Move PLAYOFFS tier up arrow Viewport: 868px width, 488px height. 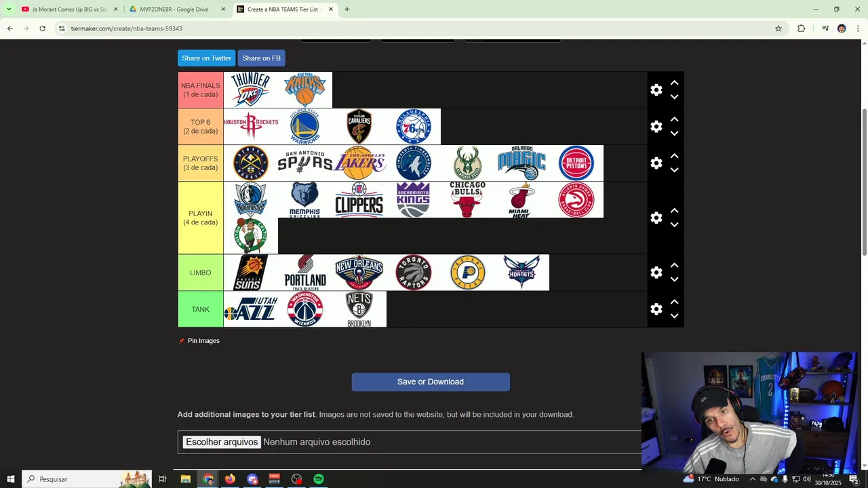click(674, 156)
